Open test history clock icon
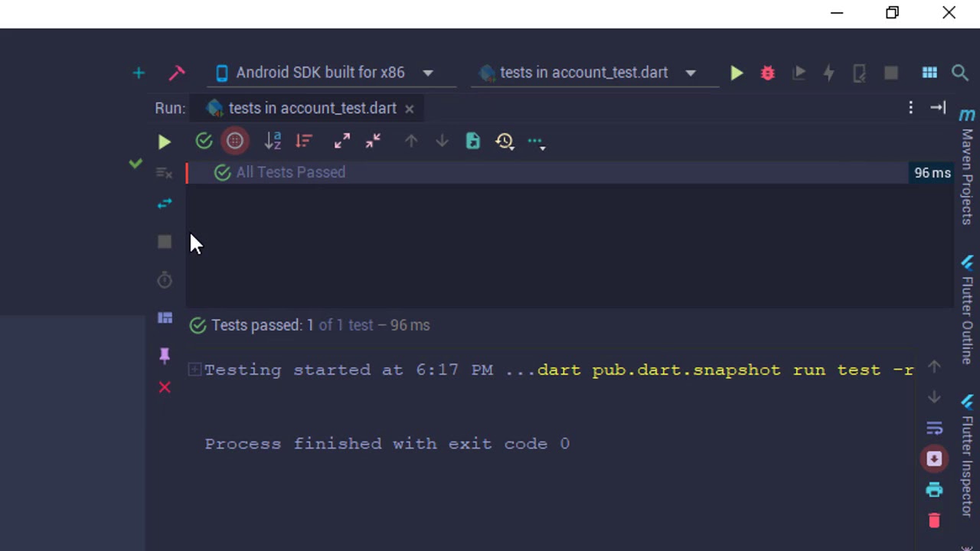 point(504,141)
